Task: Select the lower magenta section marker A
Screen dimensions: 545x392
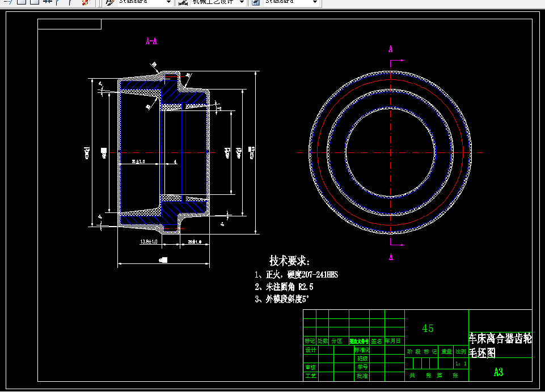Action: tap(391, 257)
